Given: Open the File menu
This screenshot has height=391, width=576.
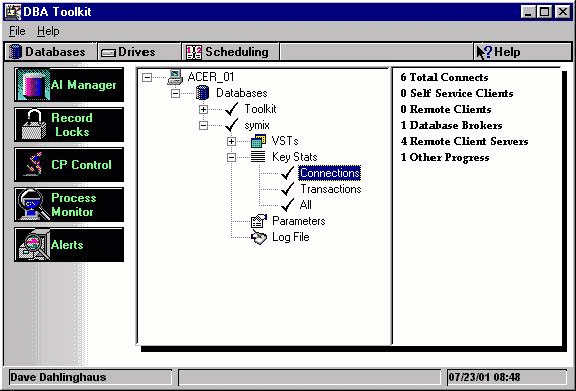Looking at the screenshot, I should [17, 31].
